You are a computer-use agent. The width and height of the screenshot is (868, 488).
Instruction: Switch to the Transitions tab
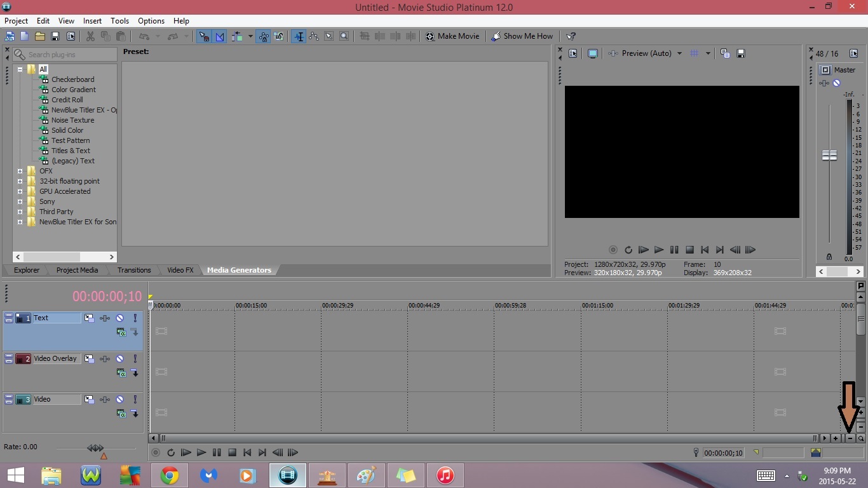coord(134,270)
